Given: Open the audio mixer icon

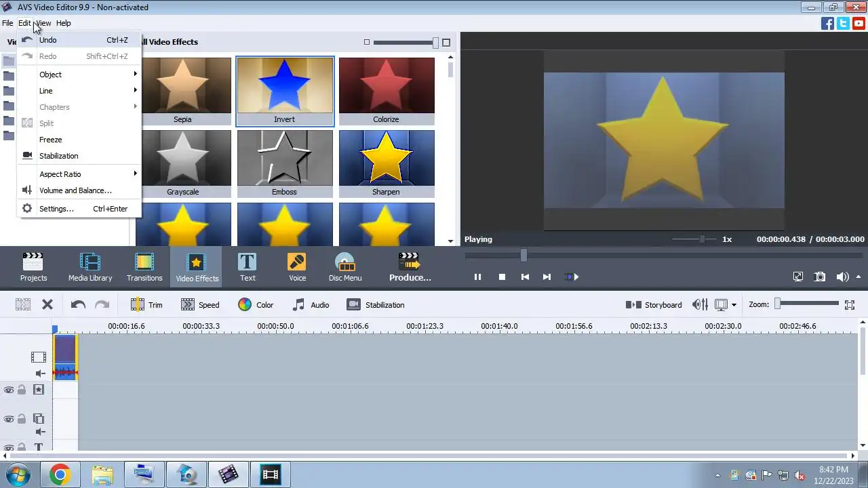Looking at the screenshot, I should pos(700,305).
